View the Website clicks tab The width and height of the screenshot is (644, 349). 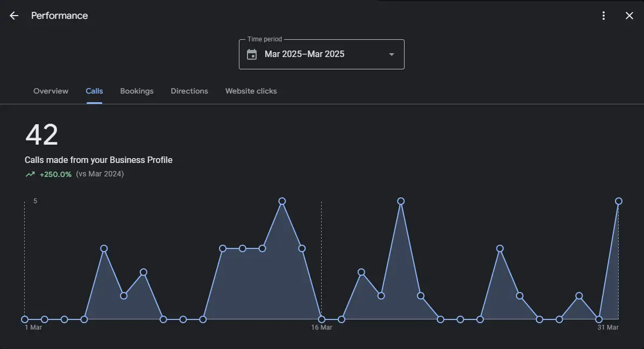pyautogui.click(x=251, y=91)
